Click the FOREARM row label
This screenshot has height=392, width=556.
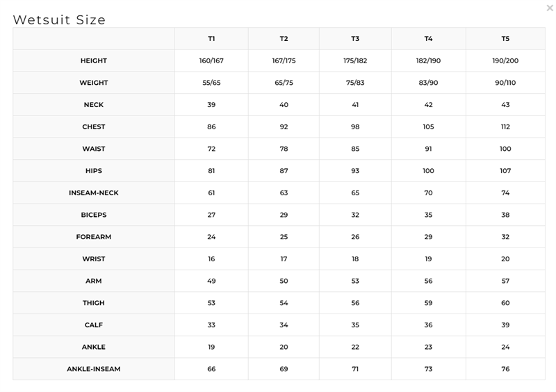coord(94,236)
